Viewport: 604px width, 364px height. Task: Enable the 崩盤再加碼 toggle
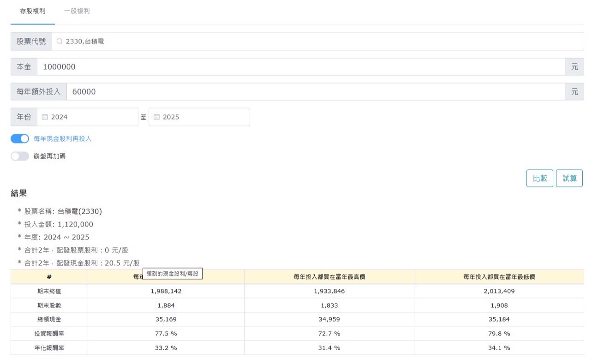click(x=20, y=156)
